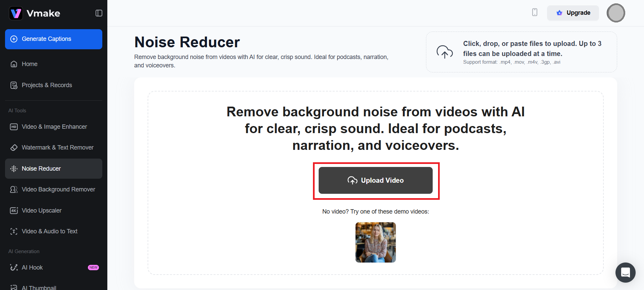Collapse the sidebar with the panel icon
Viewport: 644px width, 290px height.
(99, 13)
